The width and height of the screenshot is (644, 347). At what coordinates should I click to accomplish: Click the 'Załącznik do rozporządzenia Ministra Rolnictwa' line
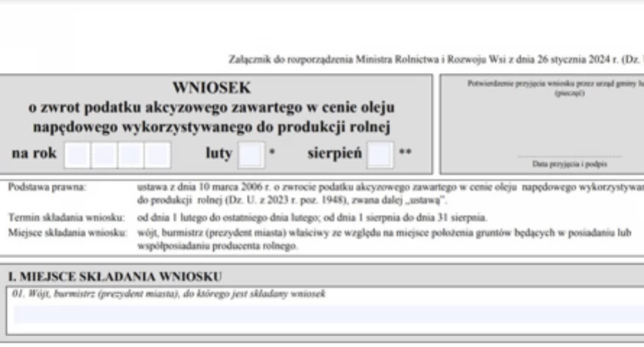pos(436,60)
